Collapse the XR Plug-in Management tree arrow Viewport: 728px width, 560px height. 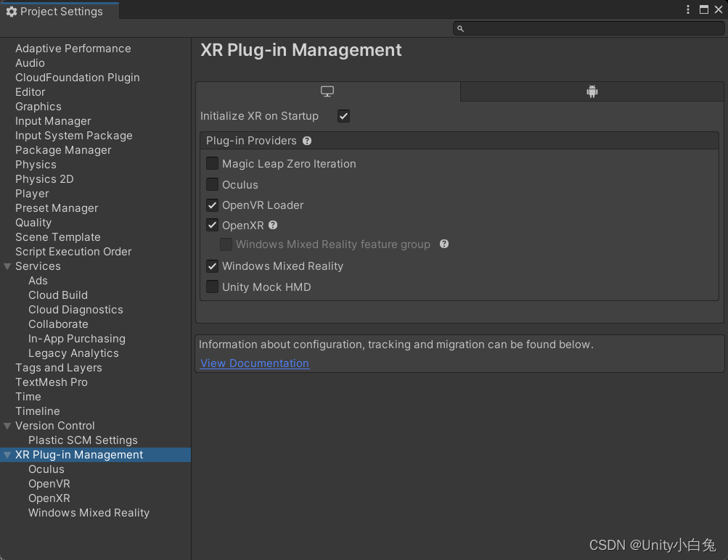pyautogui.click(x=7, y=455)
